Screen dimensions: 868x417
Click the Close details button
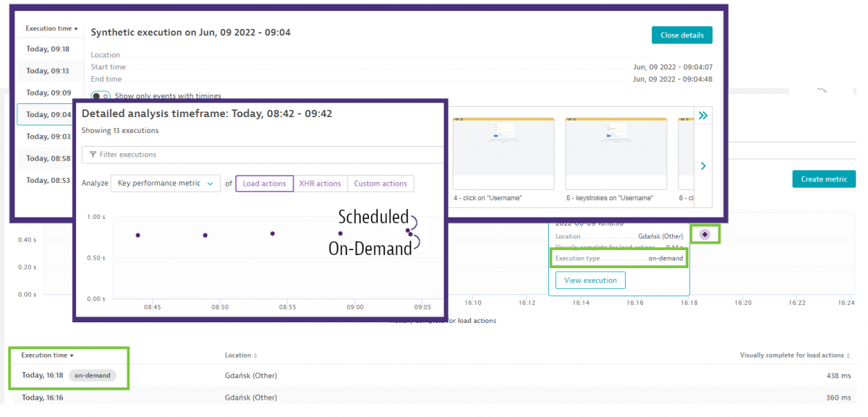(x=682, y=35)
